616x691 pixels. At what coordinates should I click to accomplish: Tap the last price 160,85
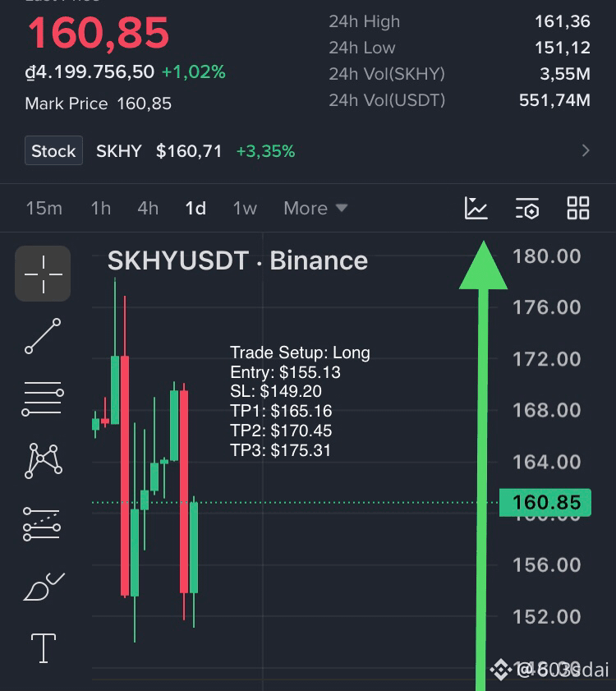pyautogui.click(x=99, y=33)
